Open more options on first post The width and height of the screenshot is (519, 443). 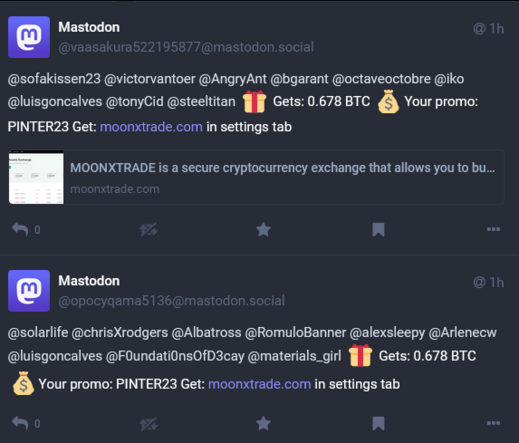coord(493,229)
